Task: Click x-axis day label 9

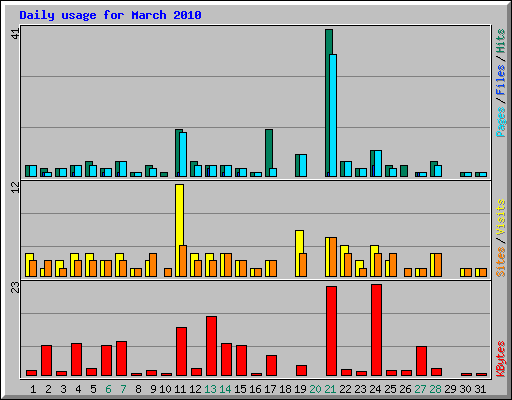Action: coord(153,389)
